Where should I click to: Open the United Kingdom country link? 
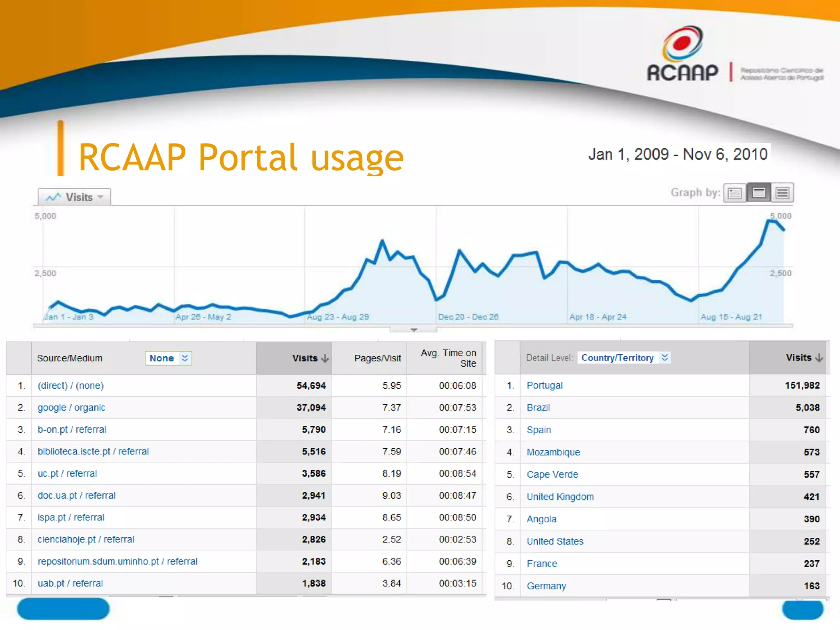(x=560, y=497)
